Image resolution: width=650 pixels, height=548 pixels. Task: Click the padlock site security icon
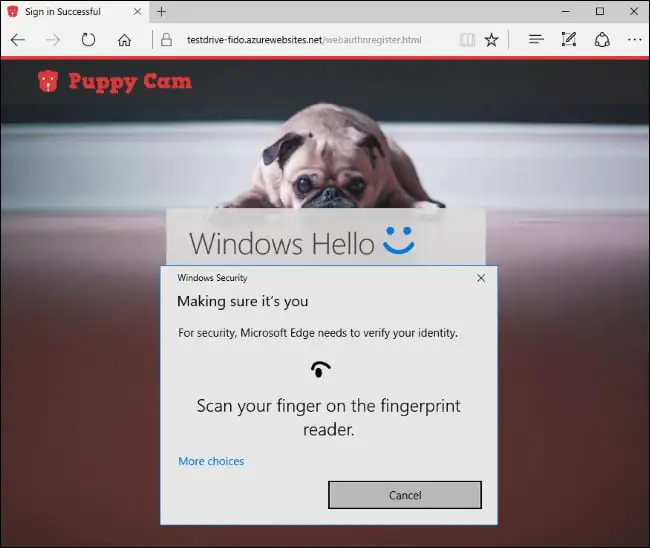coord(166,40)
